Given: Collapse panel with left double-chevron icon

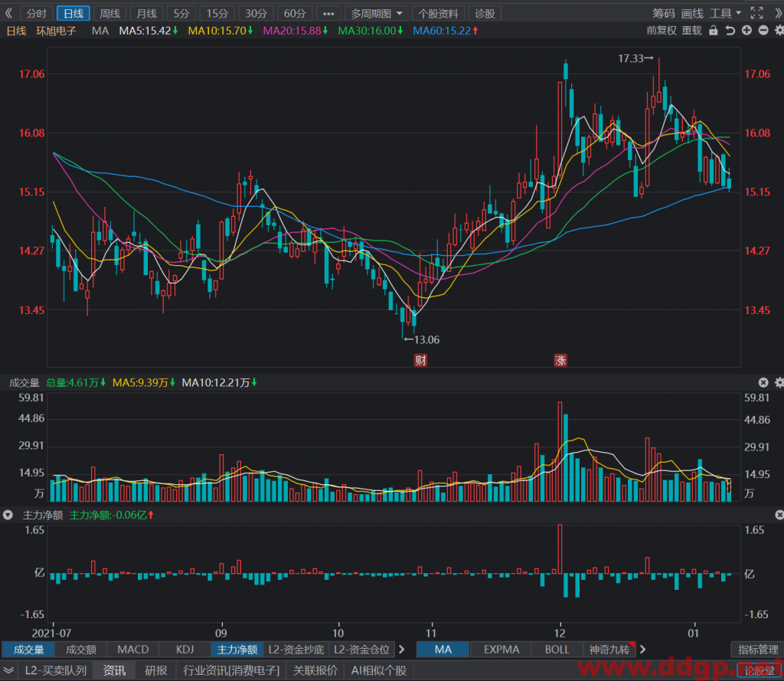Looking at the screenshot, I should coord(8,14).
